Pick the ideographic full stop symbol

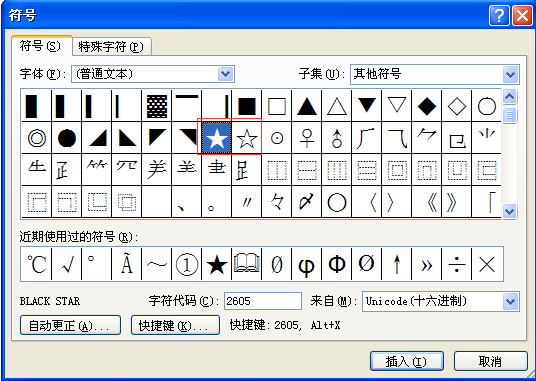point(216,202)
